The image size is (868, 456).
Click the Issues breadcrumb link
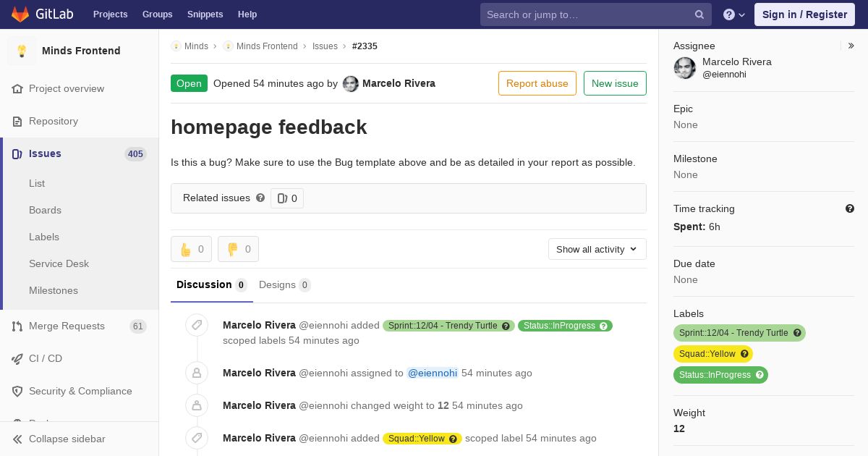point(325,46)
